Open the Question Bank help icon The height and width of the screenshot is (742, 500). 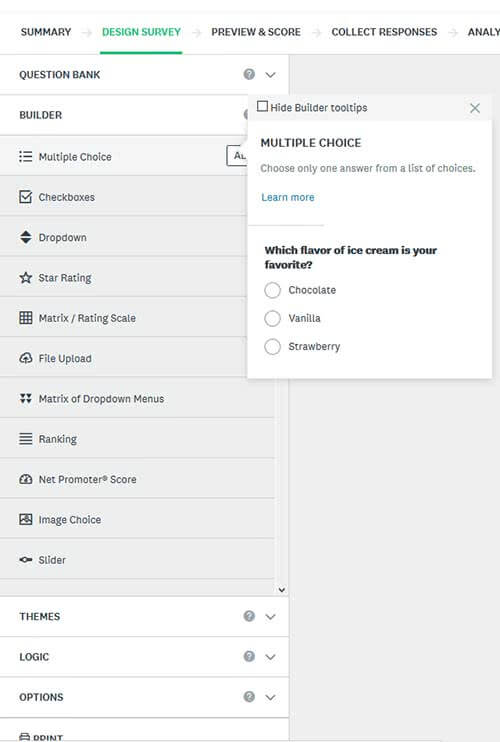249,74
